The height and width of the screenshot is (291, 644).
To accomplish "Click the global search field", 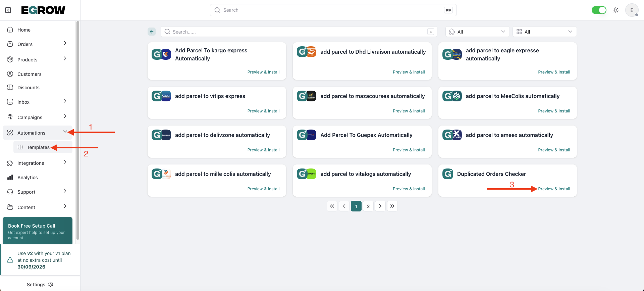I will tap(333, 10).
